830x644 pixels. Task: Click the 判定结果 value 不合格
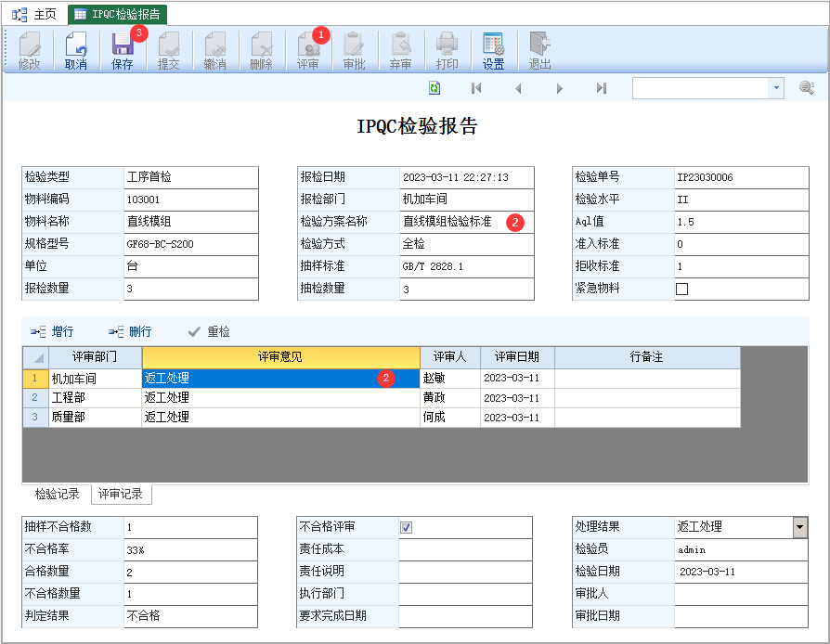(x=144, y=616)
